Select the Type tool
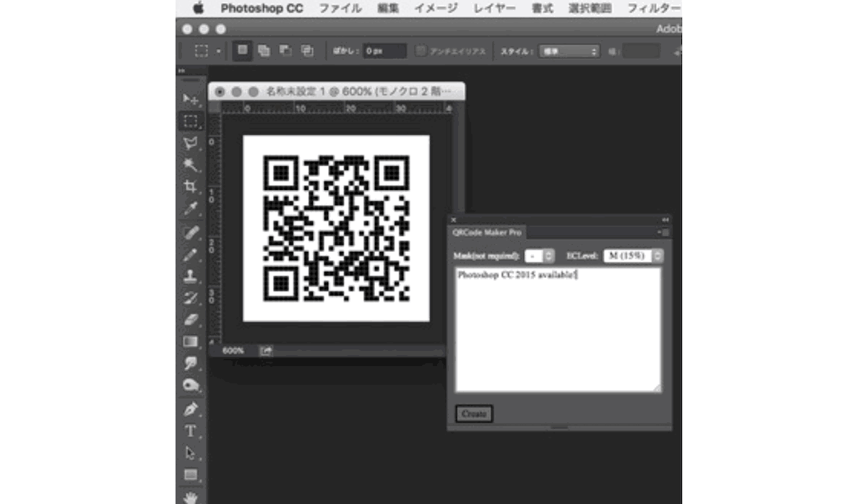Viewport: 867px width, 504px height. [191, 431]
